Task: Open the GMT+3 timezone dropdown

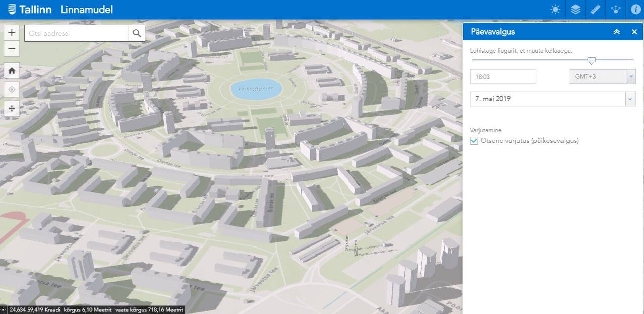Action: (631, 77)
